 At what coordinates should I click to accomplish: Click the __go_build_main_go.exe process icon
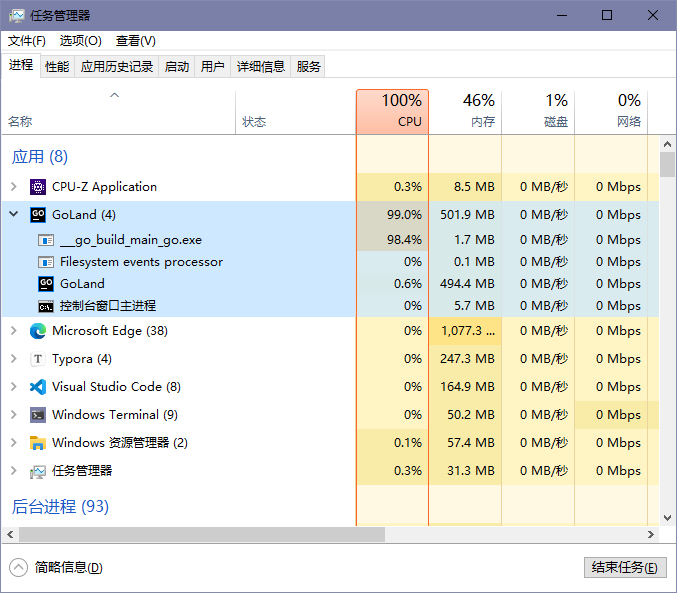tap(46, 240)
